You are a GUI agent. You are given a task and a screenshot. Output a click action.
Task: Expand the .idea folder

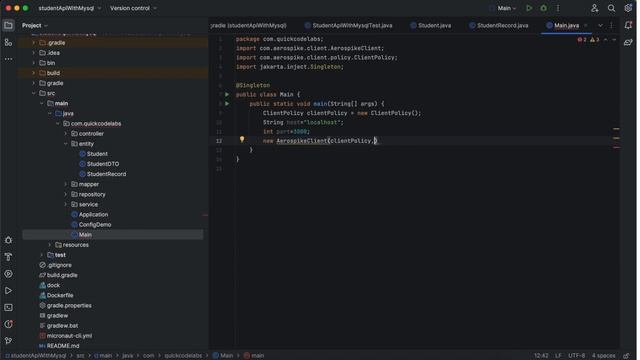point(34,53)
